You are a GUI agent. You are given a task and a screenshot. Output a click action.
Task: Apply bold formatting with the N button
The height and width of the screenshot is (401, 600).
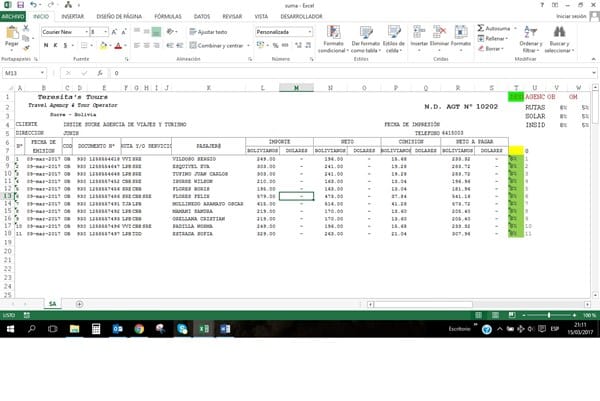46,45
